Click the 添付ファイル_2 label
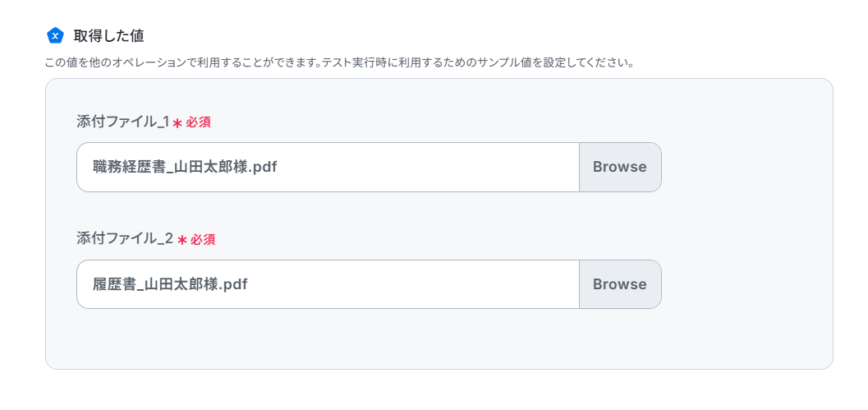868x410 pixels. 125,239
